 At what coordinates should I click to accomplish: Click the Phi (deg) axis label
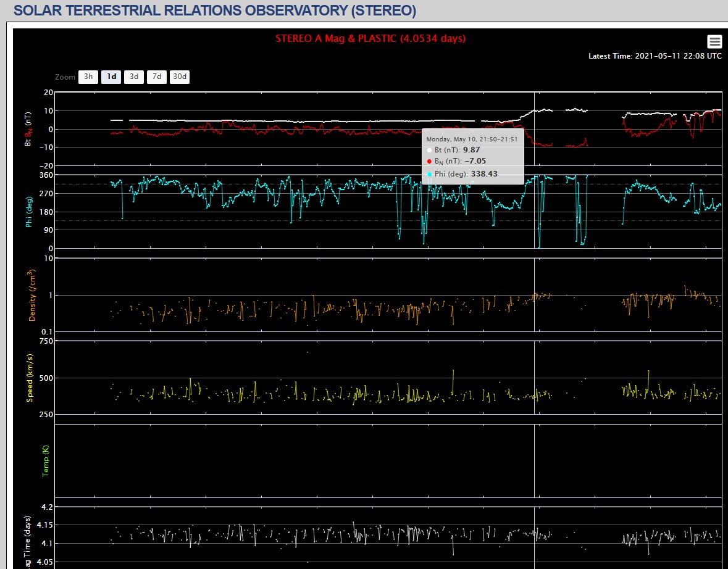29,212
